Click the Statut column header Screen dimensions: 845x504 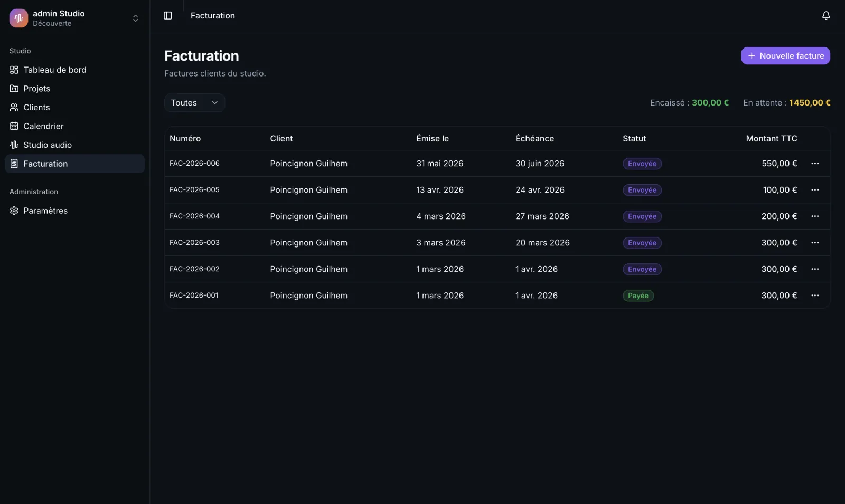634,138
